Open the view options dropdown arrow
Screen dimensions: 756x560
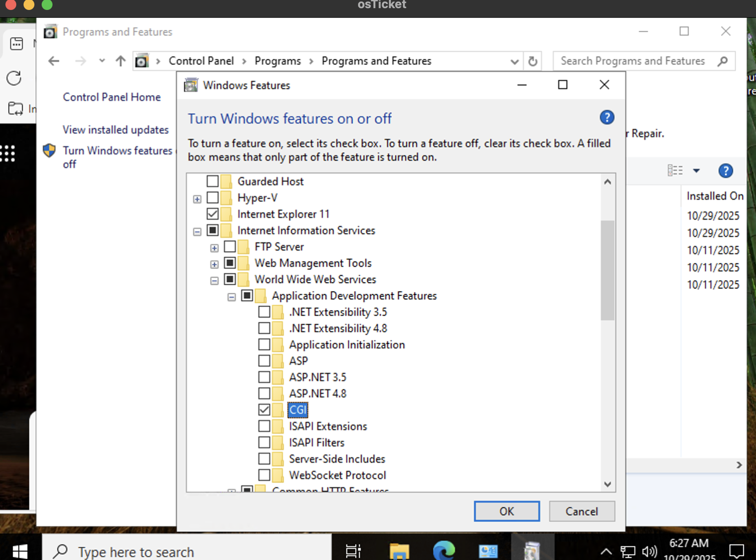click(x=696, y=171)
